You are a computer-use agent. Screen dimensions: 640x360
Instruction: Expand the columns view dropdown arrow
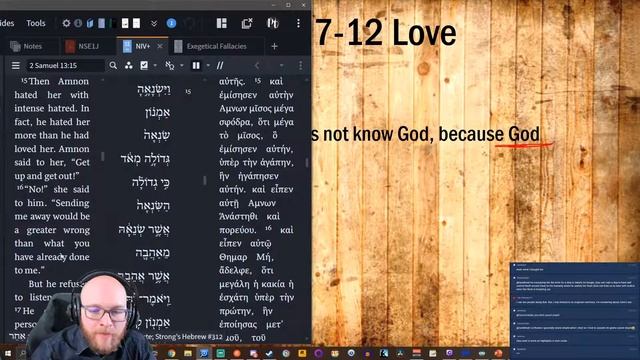[208, 65]
